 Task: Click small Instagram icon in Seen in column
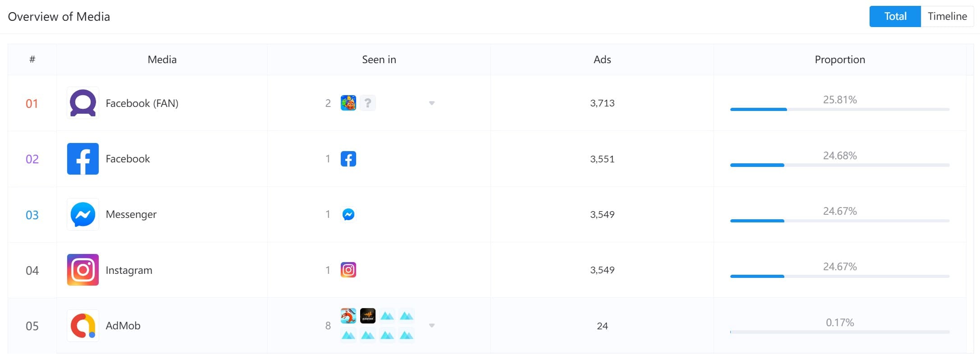point(348,270)
